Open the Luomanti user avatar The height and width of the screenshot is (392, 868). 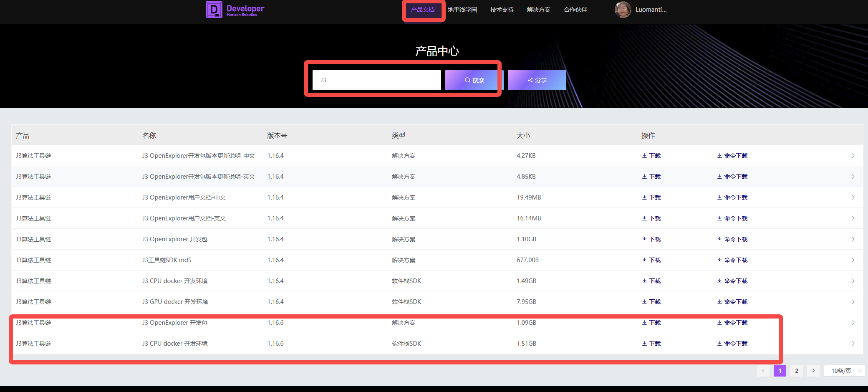coord(623,10)
